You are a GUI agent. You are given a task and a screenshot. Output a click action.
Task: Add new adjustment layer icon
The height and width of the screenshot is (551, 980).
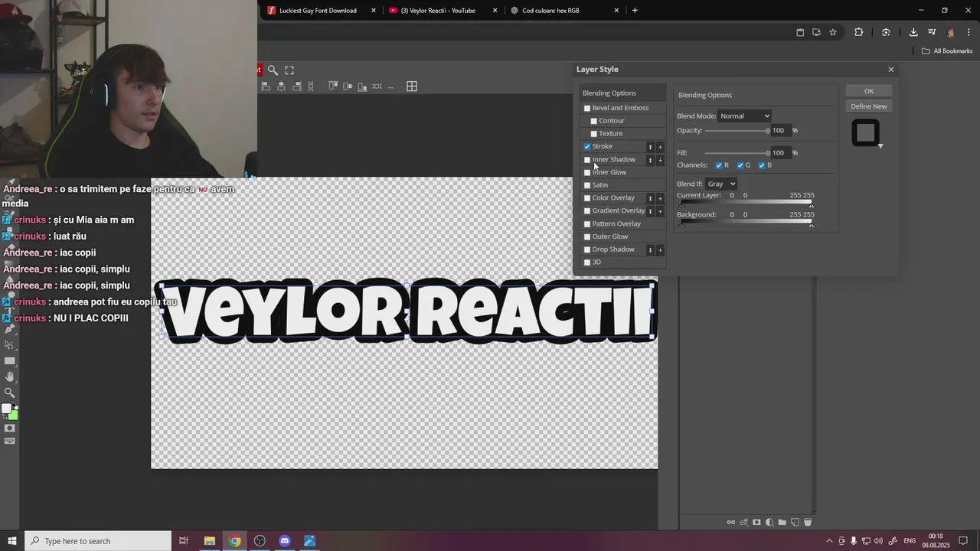[x=769, y=523]
